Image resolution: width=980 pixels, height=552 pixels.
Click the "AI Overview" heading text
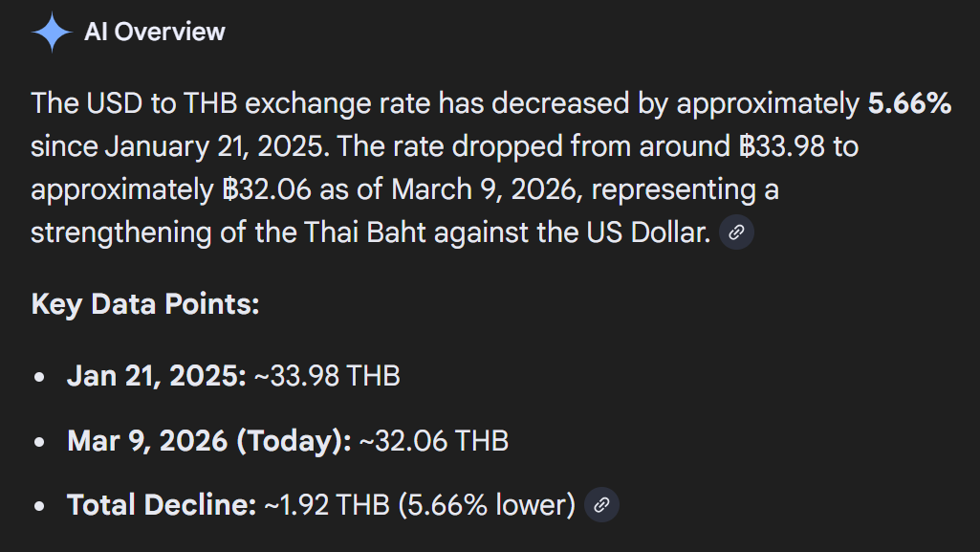(155, 32)
